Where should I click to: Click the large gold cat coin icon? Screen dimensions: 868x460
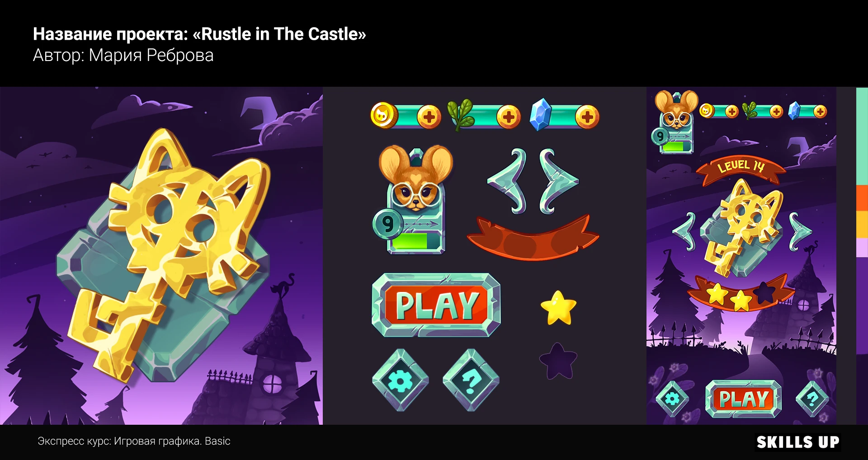point(384,115)
